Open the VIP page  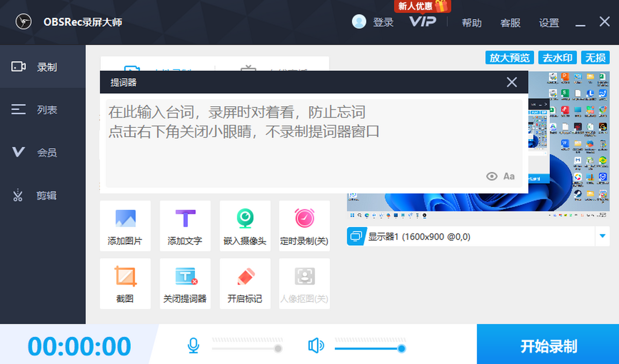click(422, 22)
